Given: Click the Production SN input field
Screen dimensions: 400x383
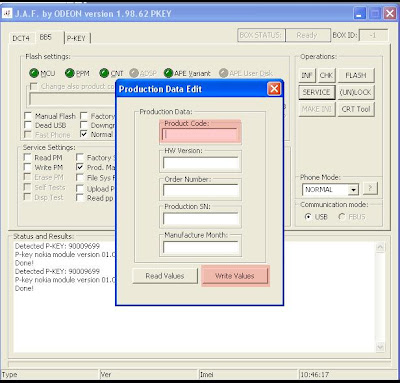Looking at the screenshot, I should coord(201,219).
